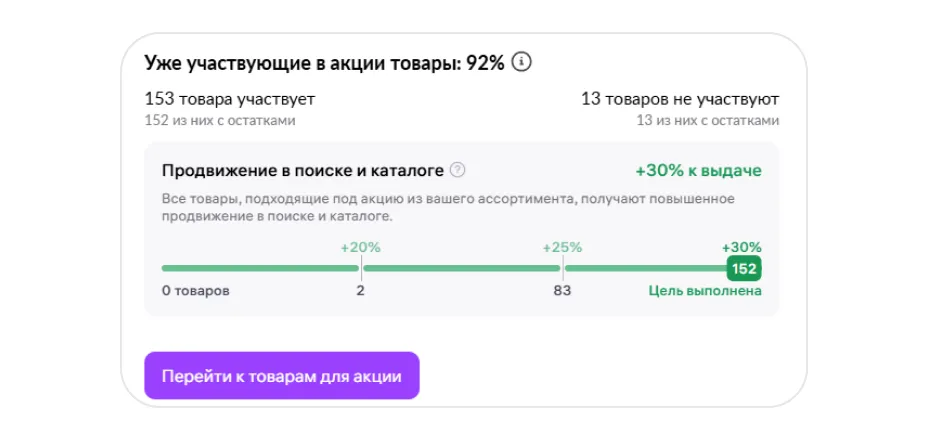Viewport: 928px width, 440px height.
Task: Click the '+30%' milestone label above badge
Action: click(x=741, y=247)
